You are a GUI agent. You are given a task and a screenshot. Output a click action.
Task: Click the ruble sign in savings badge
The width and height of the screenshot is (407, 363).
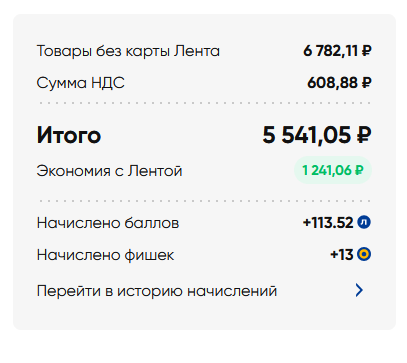(x=359, y=170)
